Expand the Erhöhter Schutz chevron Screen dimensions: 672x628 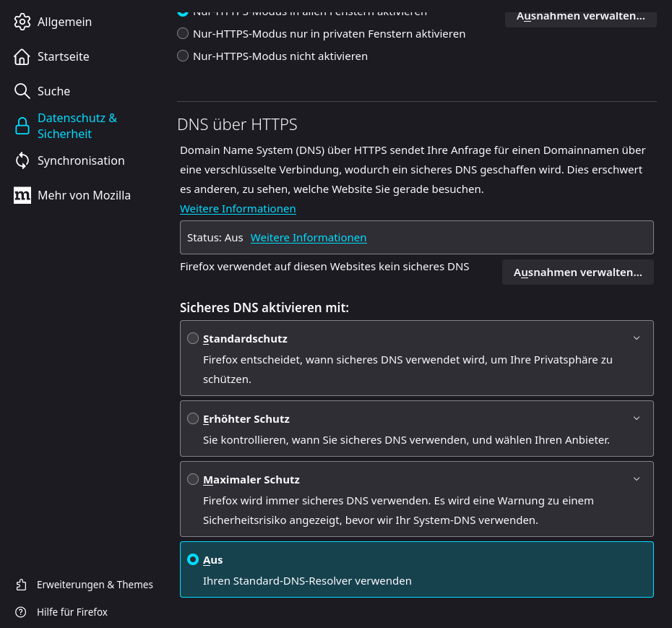tap(637, 418)
